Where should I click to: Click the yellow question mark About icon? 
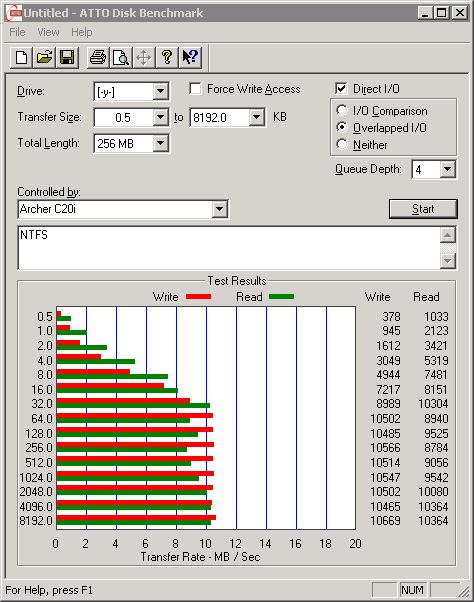click(x=167, y=58)
